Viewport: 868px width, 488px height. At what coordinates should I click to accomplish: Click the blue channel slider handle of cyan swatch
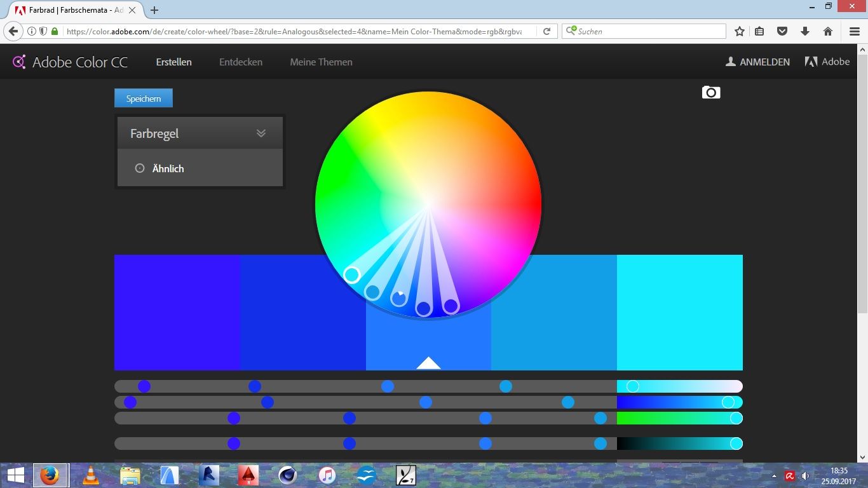(x=736, y=418)
